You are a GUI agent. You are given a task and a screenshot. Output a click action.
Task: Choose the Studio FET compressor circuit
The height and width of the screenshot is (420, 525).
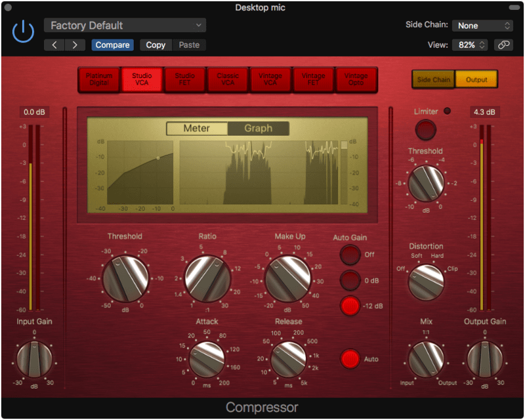tap(184, 79)
